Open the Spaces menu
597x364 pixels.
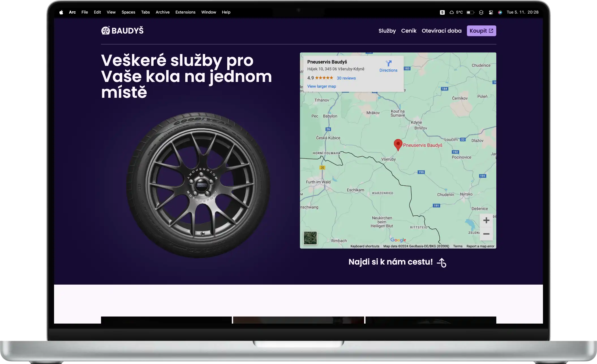coord(128,12)
